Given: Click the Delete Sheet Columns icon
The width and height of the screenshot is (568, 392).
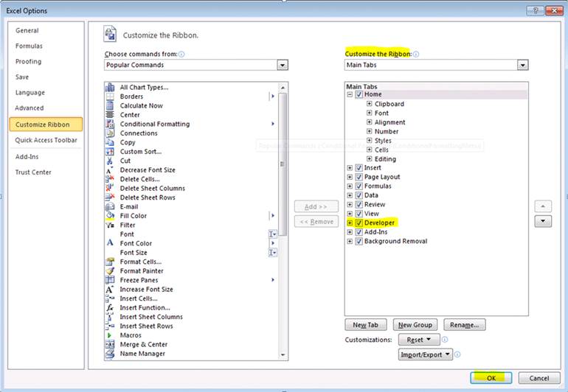Looking at the screenshot, I should click(110, 188).
